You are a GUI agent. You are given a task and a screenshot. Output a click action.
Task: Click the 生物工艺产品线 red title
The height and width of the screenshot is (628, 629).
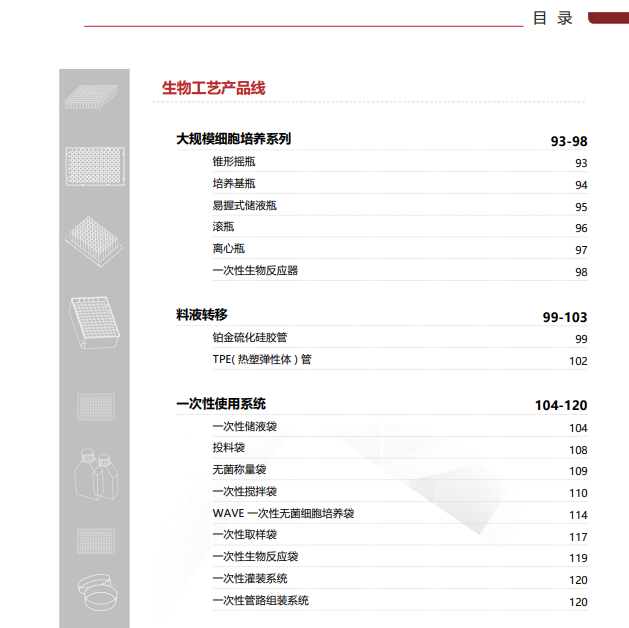pyautogui.click(x=213, y=88)
